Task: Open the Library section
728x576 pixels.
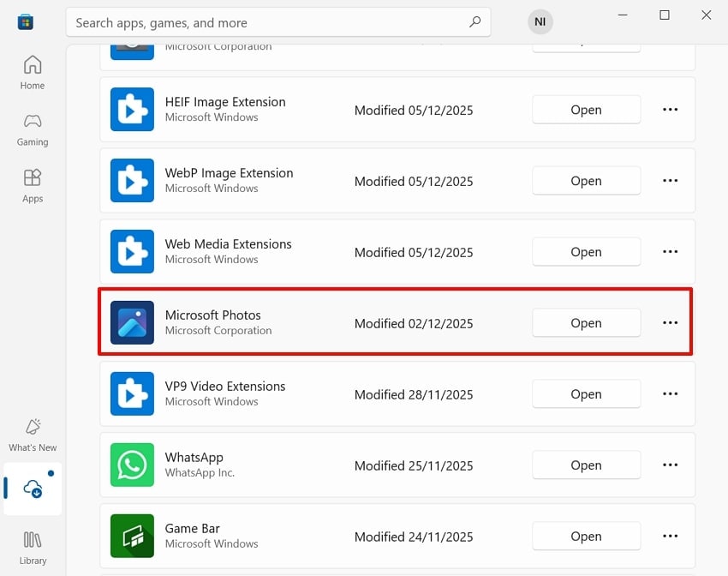Action: [33, 547]
